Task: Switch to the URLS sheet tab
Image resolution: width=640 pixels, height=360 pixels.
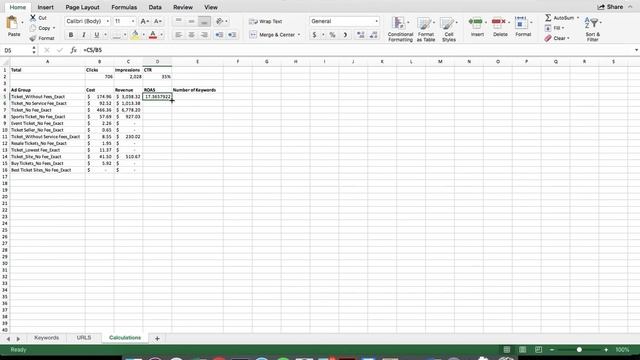Action: (84, 338)
